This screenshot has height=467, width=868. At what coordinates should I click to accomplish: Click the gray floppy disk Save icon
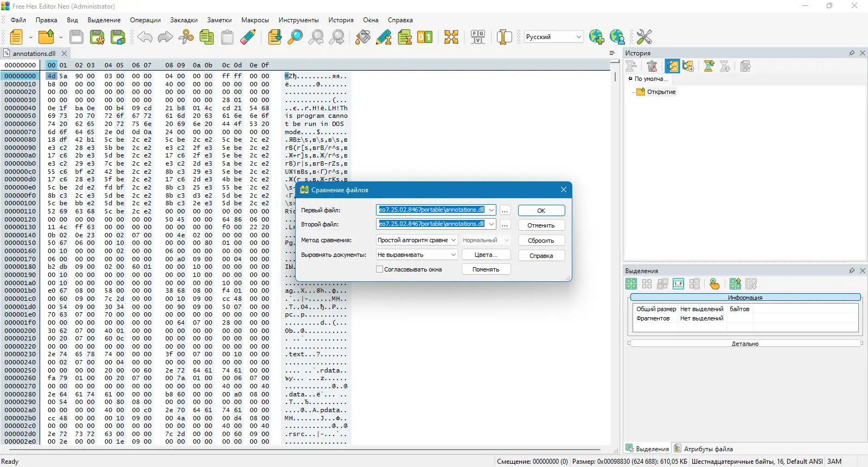click(76, 37)
